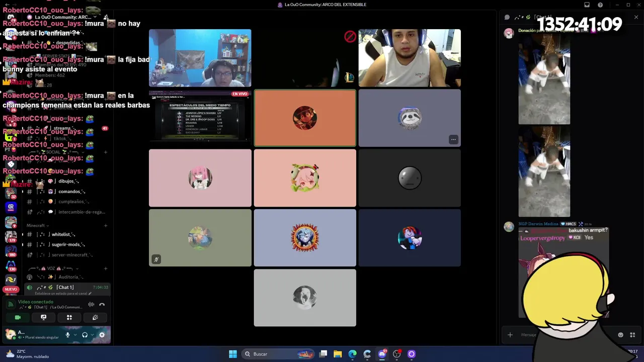Viewport: 644px width, 362px height.
Task: Open the cumpleaños channel
Action: (x=66, y=202)
